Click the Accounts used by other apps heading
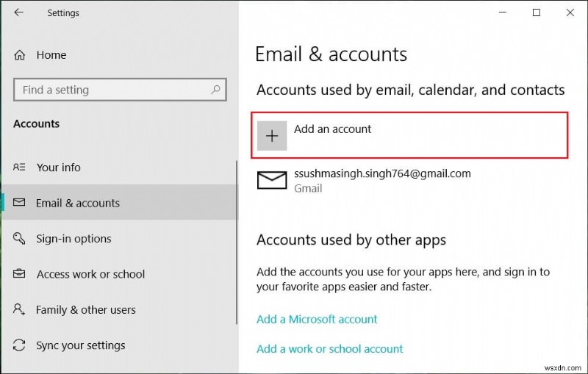Viewport: 588px width, 374px height. click(x=351, y=240)
